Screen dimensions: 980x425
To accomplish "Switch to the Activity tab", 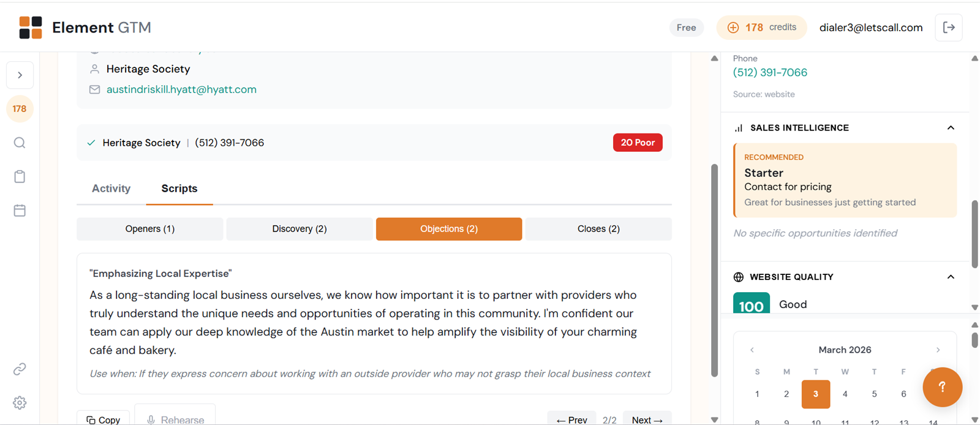I will coord(111,189).
